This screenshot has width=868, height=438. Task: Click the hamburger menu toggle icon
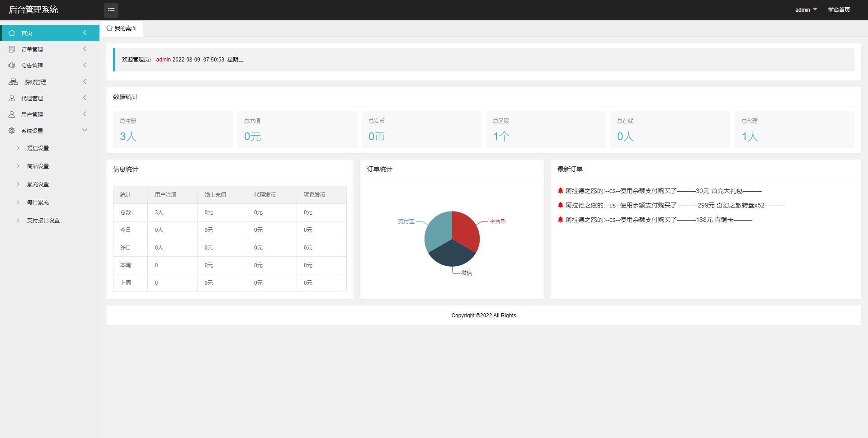[111, 10]
